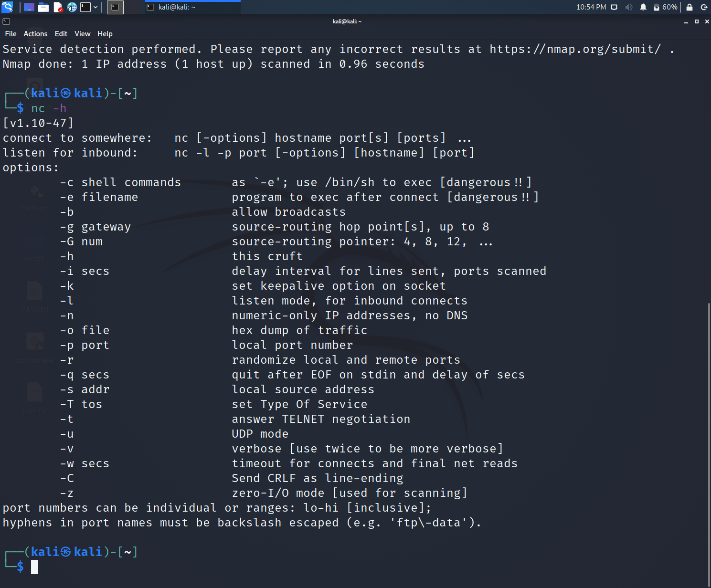Image resolution: width=711 pixels, height=588 pixels.
Task: Select the kali@kali terminal tab in the taskbar
Action: (191, 7)
